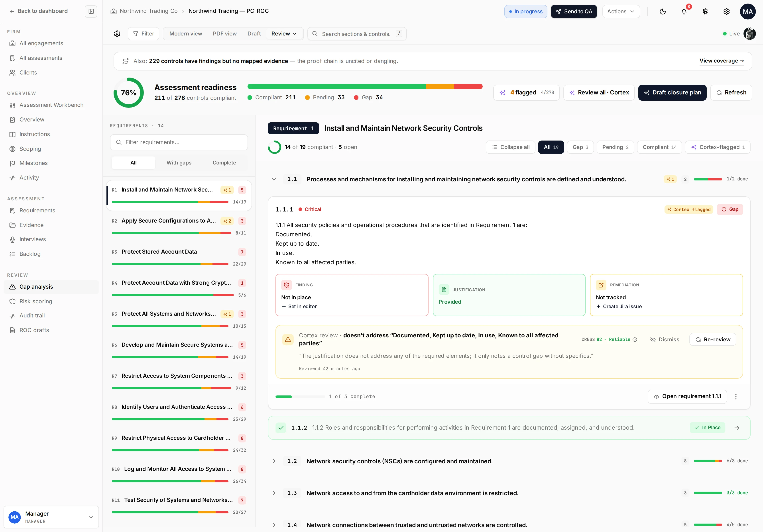Image resolution: width=763 pixels, height=532 pixels.
Task: Open Requirements in sidebar
Action: click(x=51, y=211)
